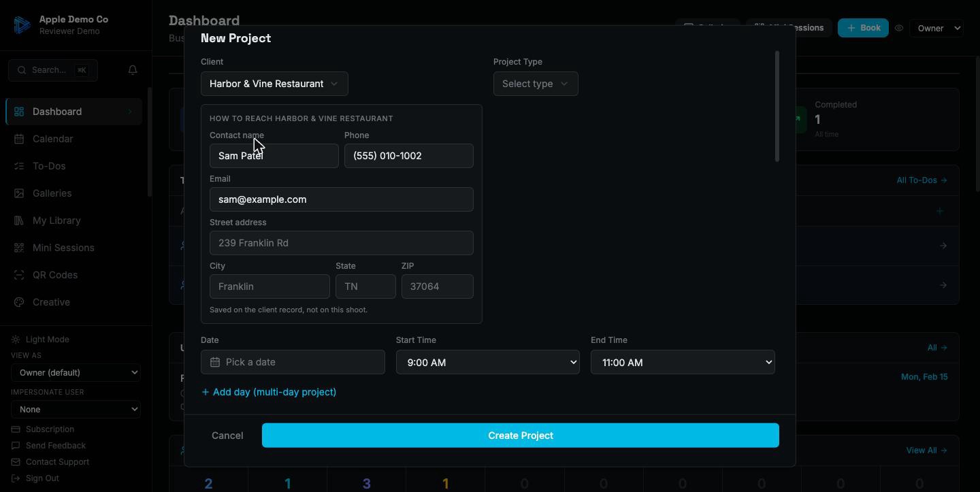Screen dimensions: 980x492
Task: Click the Subscription card icon
Action: click(x=16, y=429)
